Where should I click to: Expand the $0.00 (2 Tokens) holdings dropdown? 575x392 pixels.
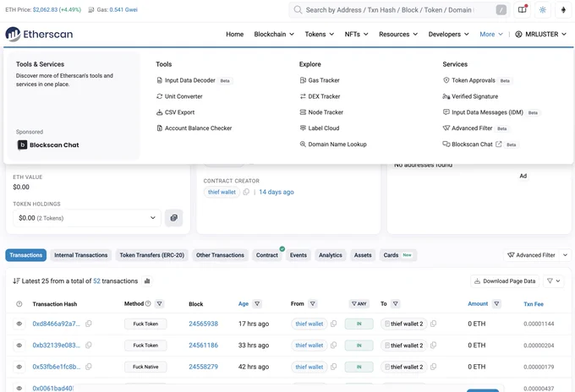click(87, 218)
